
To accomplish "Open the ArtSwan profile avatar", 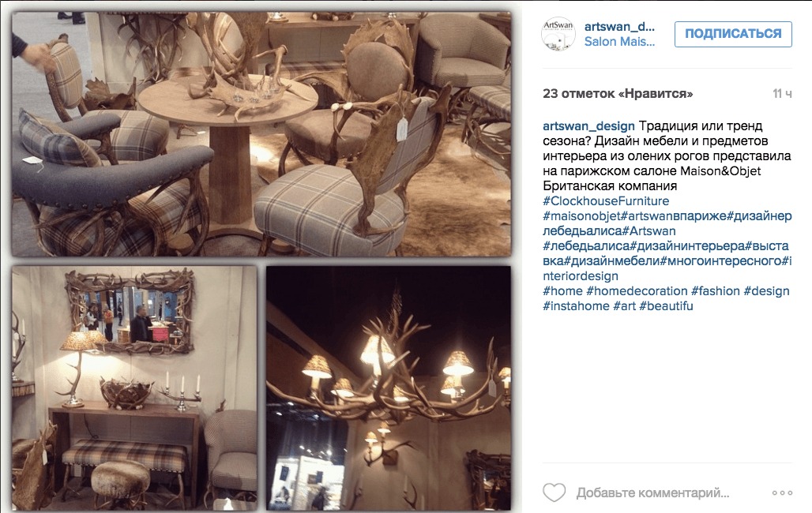I will click(558, 34).
